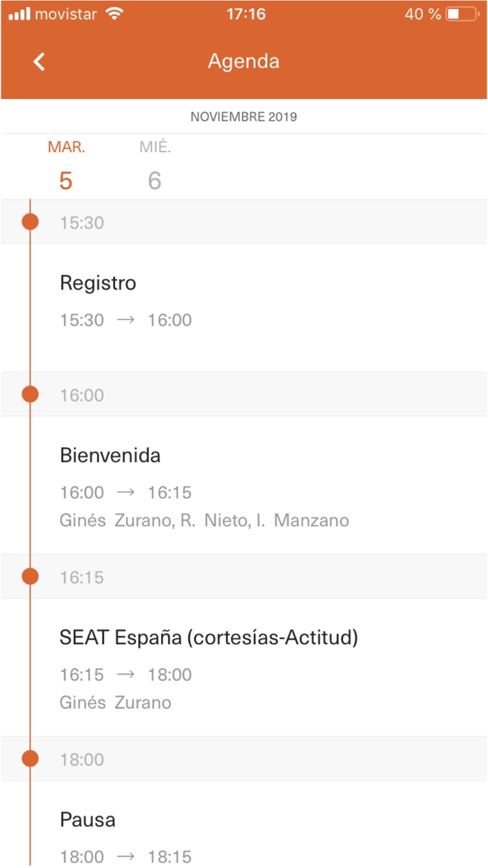The width and height of the screenshot is (488, 868).
Task: Tap the Agenda header title
Action: point(243,61)
